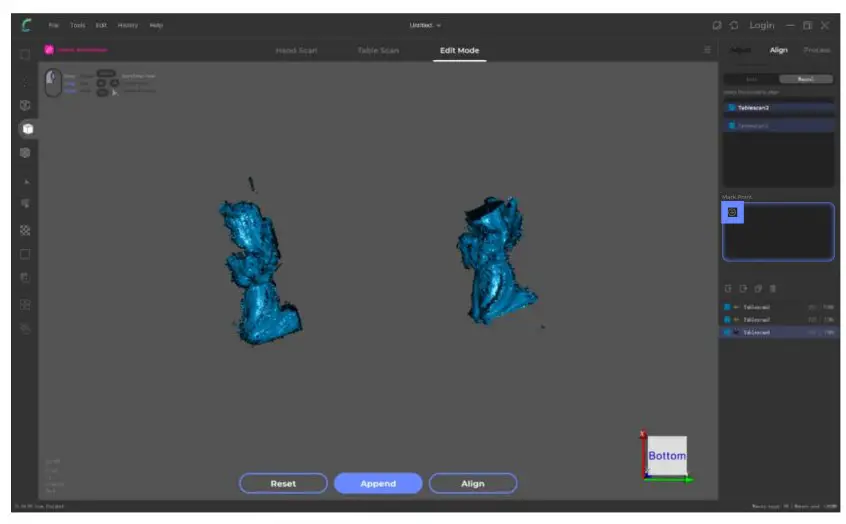
Task: Toggle checkbox of highlighted bottom Tablescan row
Action: (727, 332)
